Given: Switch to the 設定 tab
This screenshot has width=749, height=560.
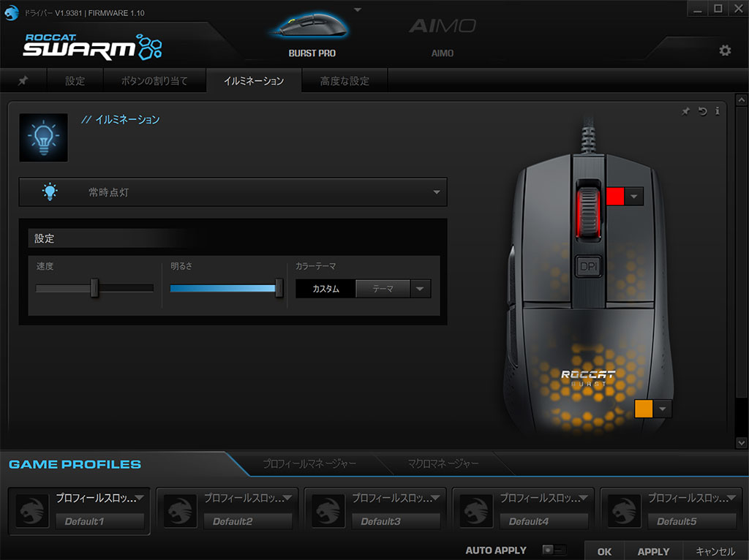Looking at the screenshot, I should pyautogui.click(x=75, y=80).
